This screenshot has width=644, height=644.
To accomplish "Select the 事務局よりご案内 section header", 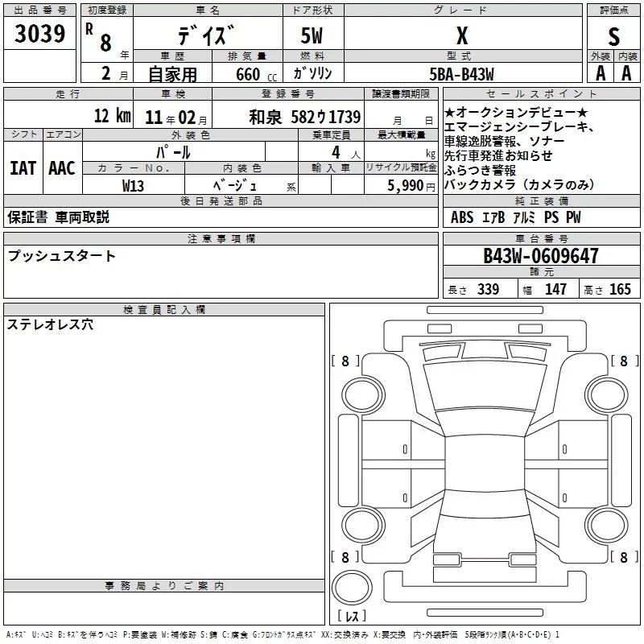I will tap(164, 586).
